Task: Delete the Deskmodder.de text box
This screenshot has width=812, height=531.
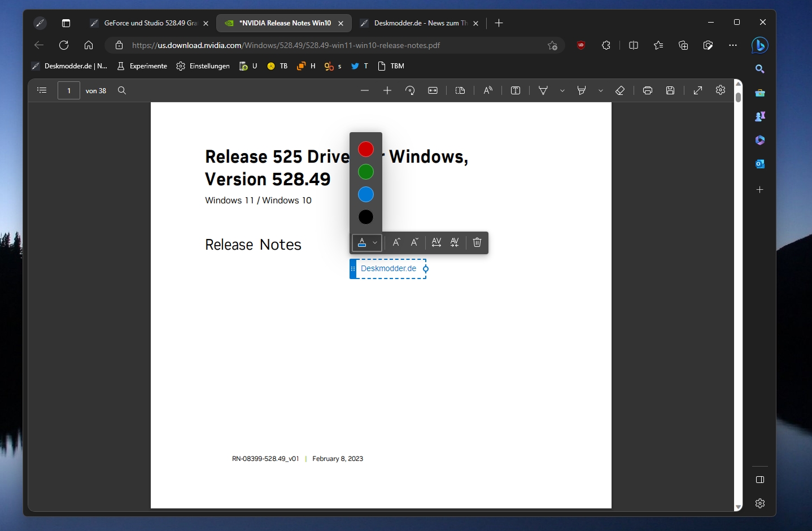Action: point(477,242)
